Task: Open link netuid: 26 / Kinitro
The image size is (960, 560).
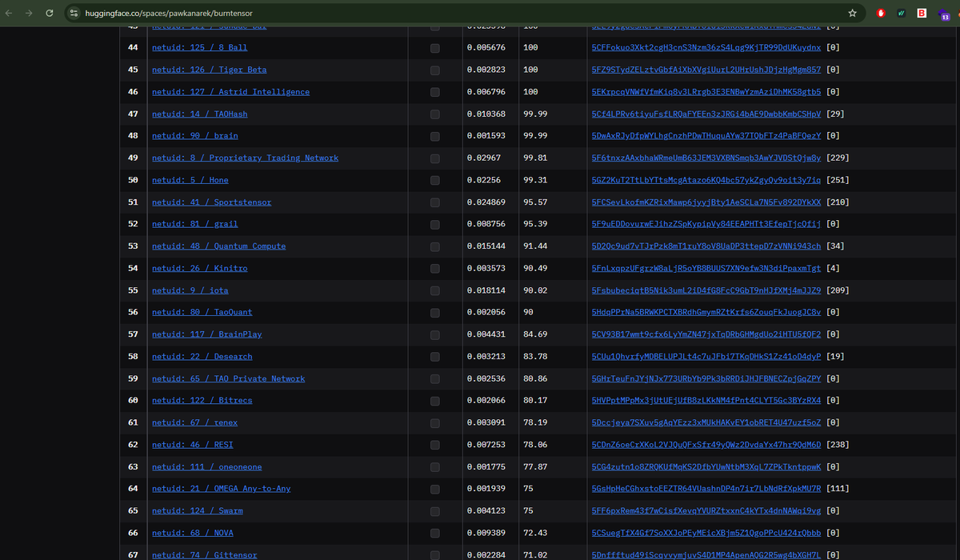Action: point(200,268)
